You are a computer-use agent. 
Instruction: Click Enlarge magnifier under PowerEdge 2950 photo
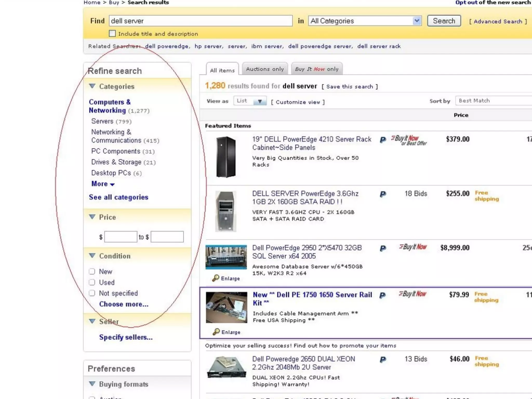pyautogui.click(x=216, y=278)
